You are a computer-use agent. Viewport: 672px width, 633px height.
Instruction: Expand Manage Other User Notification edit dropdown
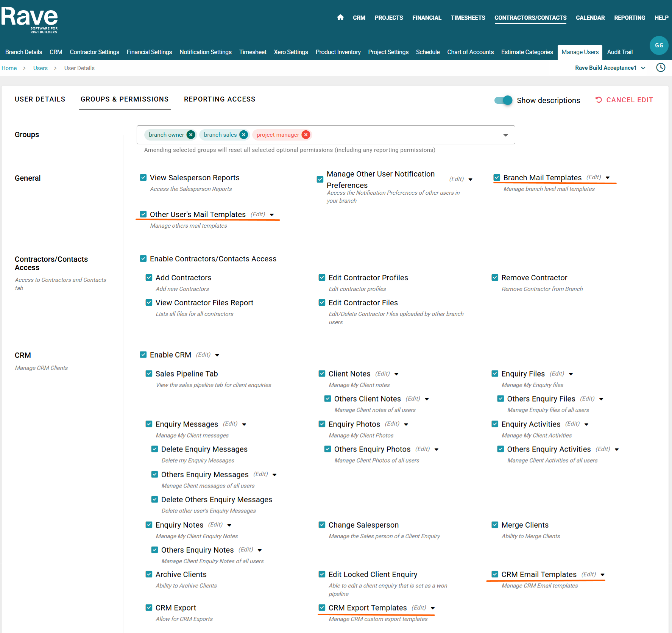471,180
